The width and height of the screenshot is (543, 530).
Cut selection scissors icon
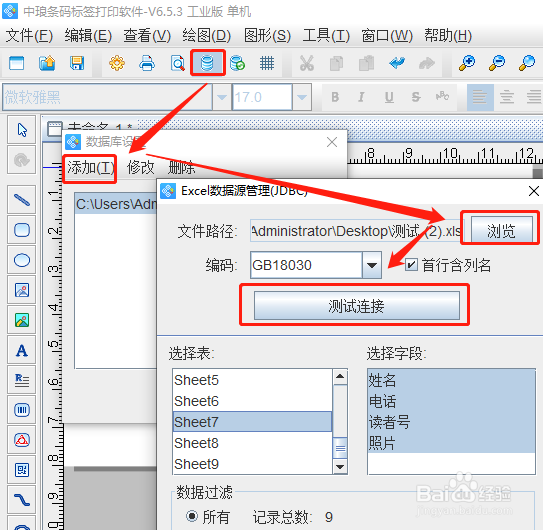pyautogui.click(x=306, y=63)
